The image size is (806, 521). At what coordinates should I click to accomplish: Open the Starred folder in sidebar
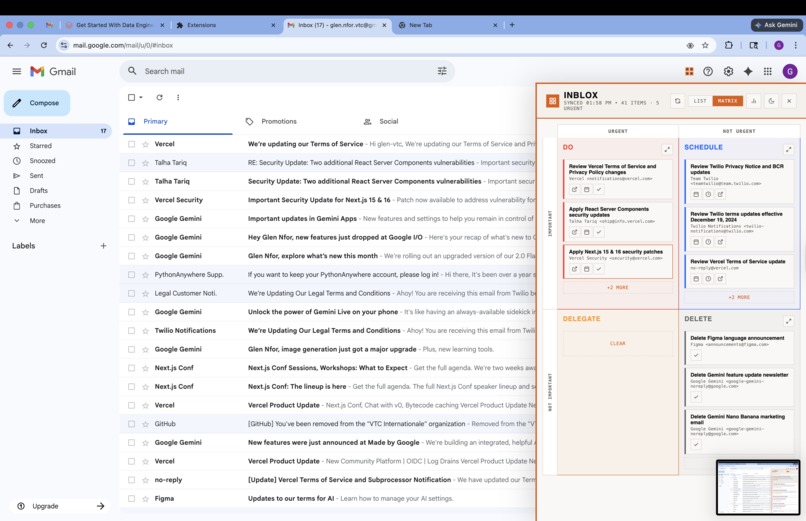[40, 146]
